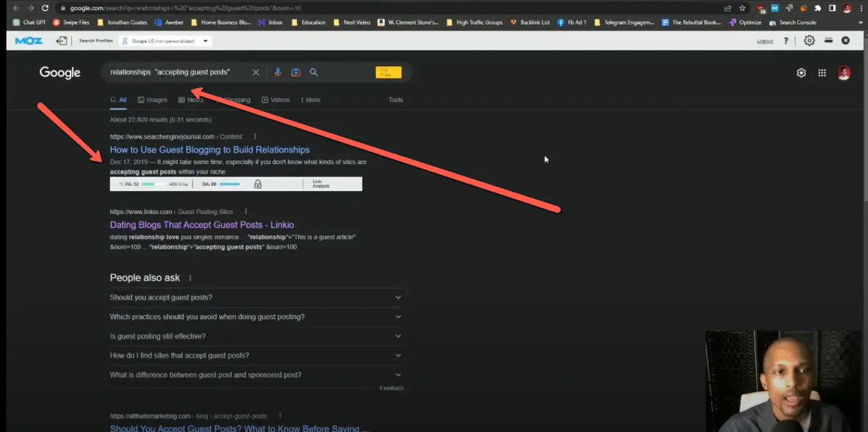Image resolution: width=868 pixels, height=432 pixels.
Task: Click the voice search microphone icon
Action: click(277, 72)
